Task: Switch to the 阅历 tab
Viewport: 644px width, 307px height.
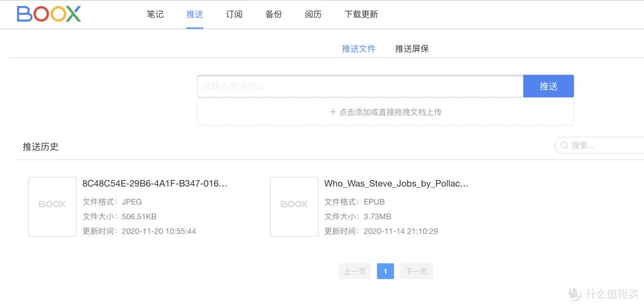Action: tap(313, 14)
